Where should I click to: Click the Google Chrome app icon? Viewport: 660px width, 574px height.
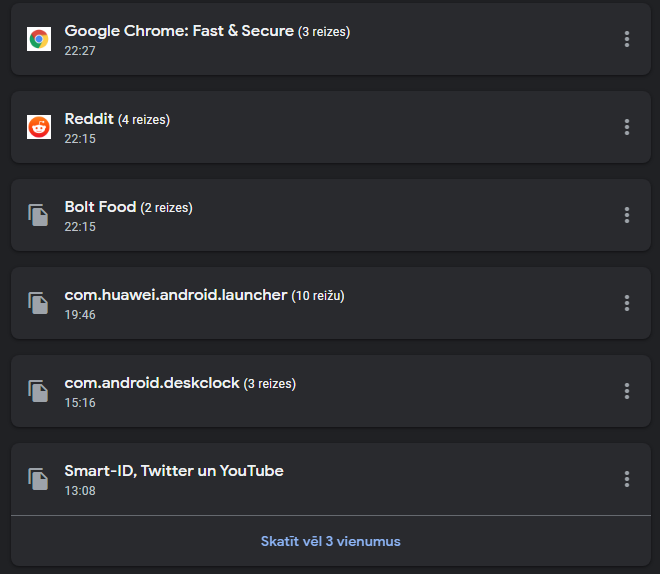39,39
